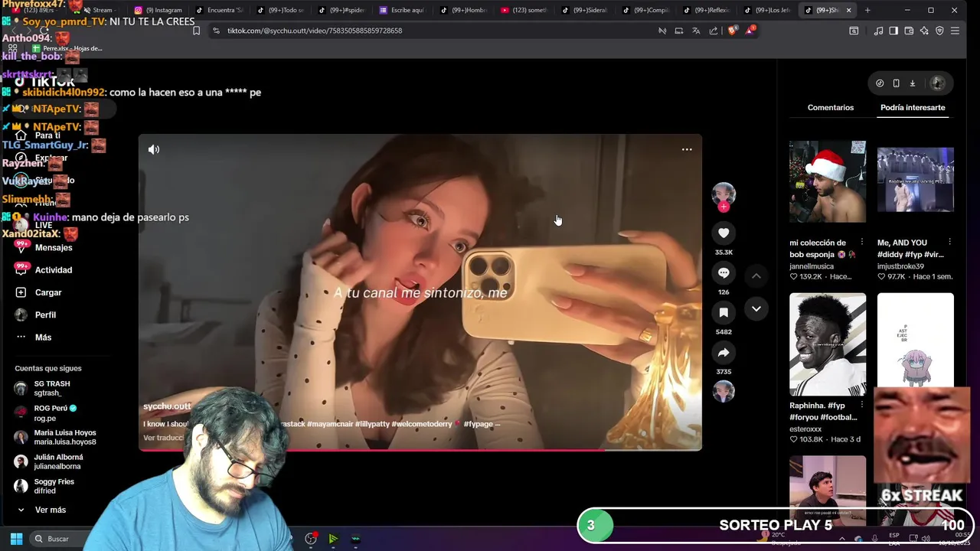Switch to the Instagram browser tab

pyautogui.click(x=158, y=10)
